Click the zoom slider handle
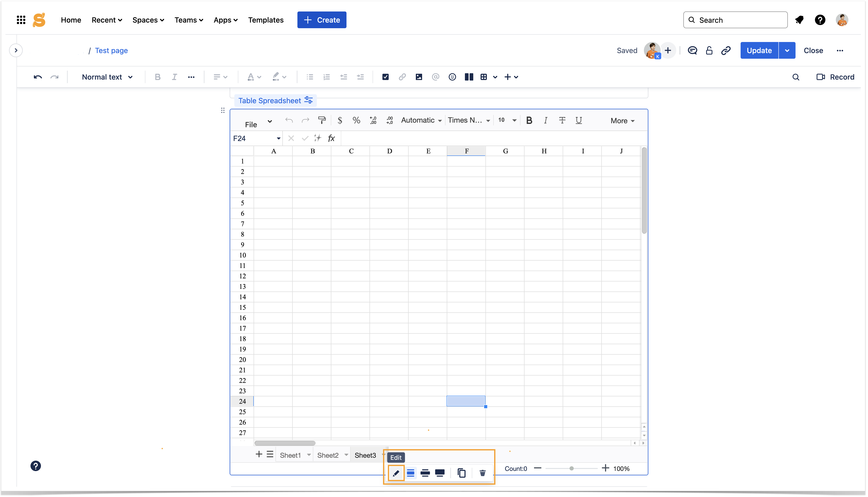868x497 pixels. tap(571, 468)
